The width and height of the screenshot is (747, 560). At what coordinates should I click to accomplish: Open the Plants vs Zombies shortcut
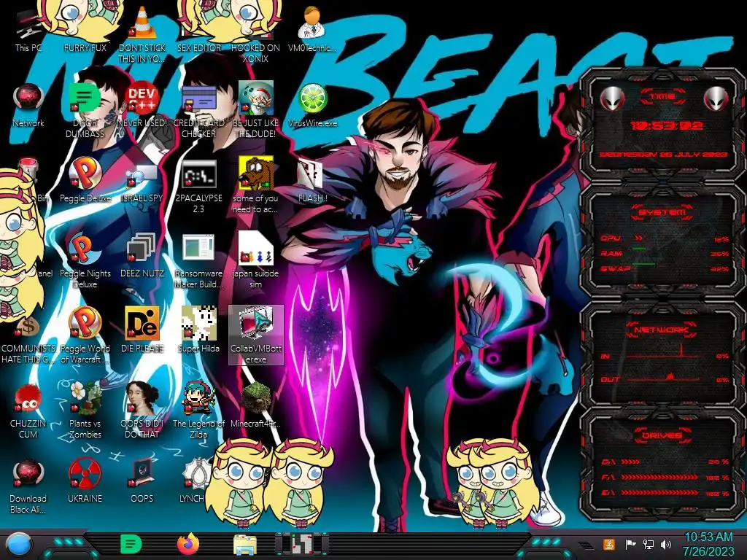point(85,411)
